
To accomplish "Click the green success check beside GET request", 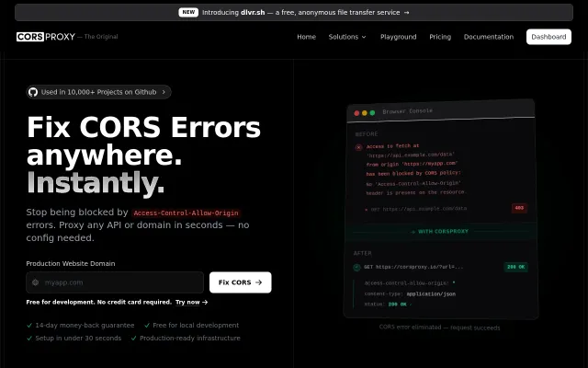I will click(356, 267).
